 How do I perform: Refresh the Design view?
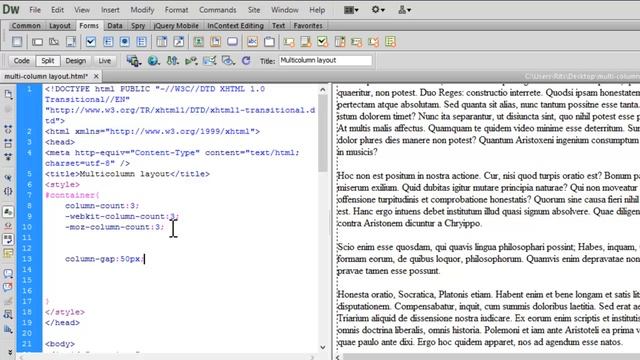pos(246,61)
